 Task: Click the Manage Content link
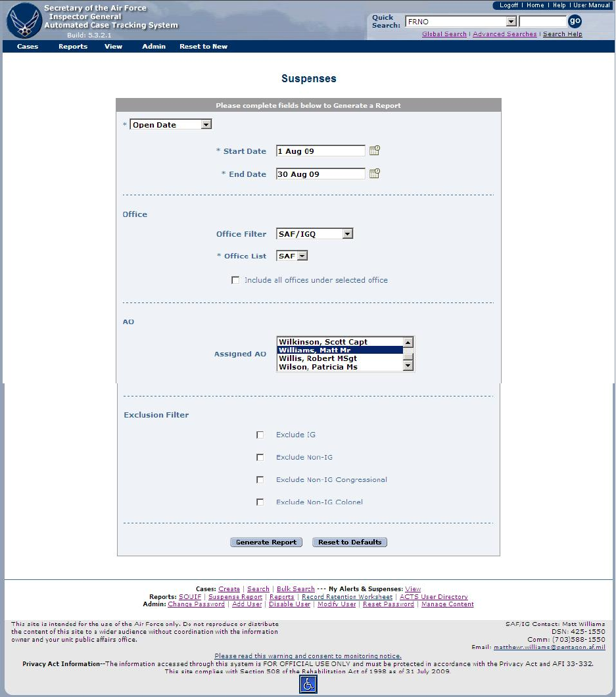point(448,604)
